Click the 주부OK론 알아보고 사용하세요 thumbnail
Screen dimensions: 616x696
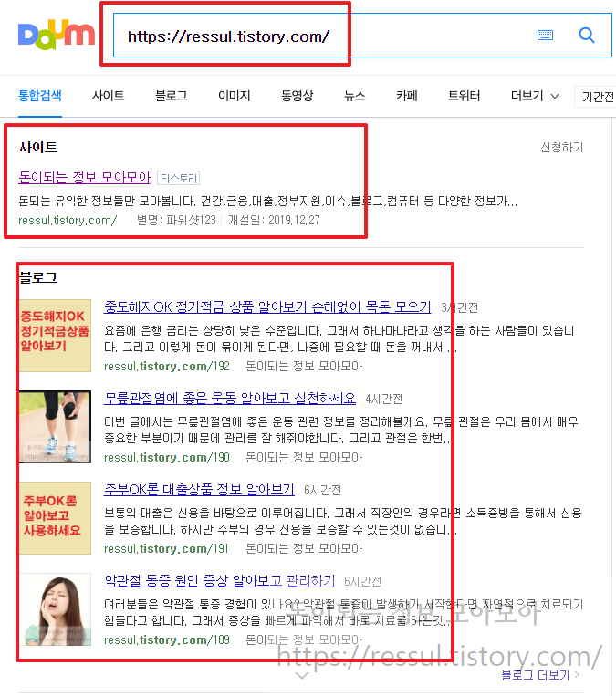55,518
